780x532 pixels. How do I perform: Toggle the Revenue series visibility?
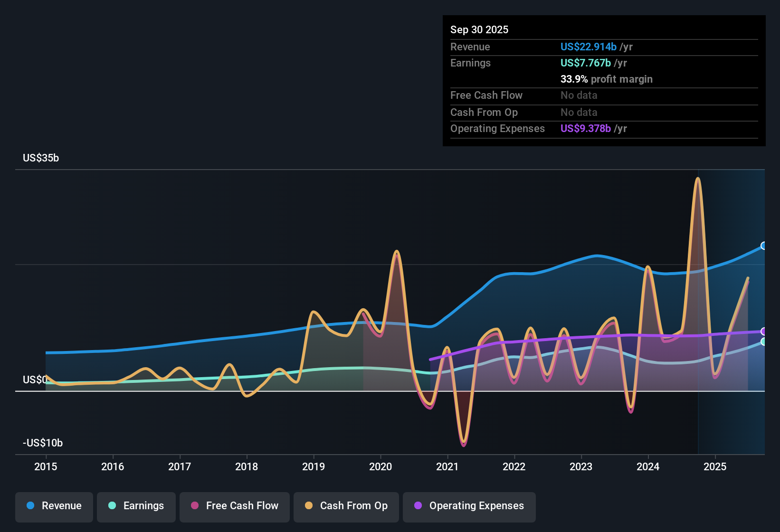point(54,506)
